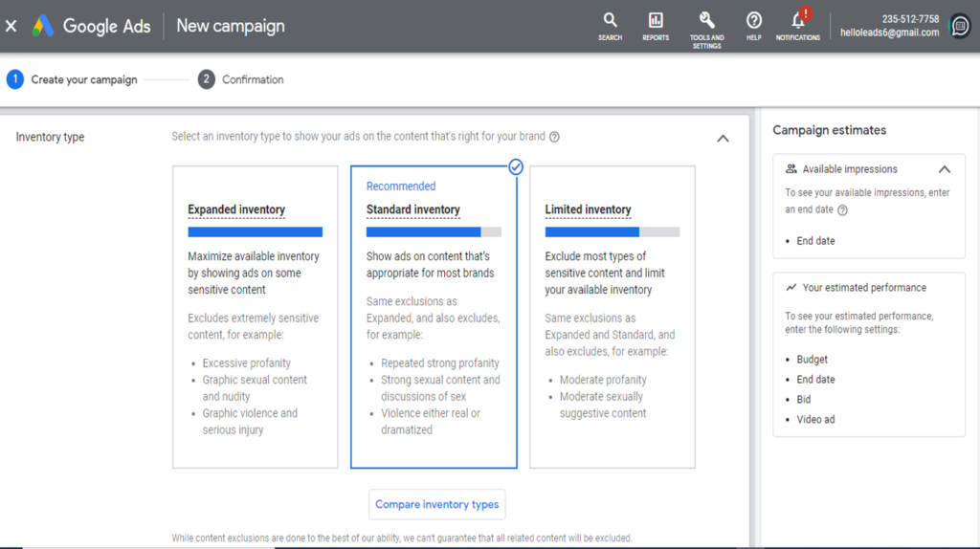
Task: Select the Limited inventory card
Action: coord(612,316)
